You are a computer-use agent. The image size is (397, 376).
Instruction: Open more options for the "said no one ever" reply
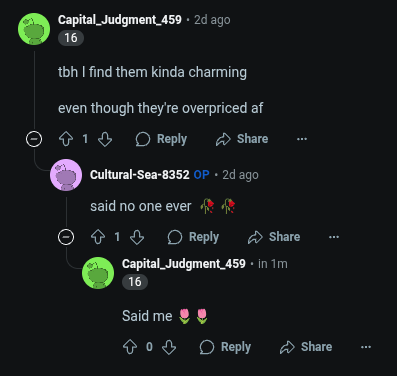pos(334,237)
